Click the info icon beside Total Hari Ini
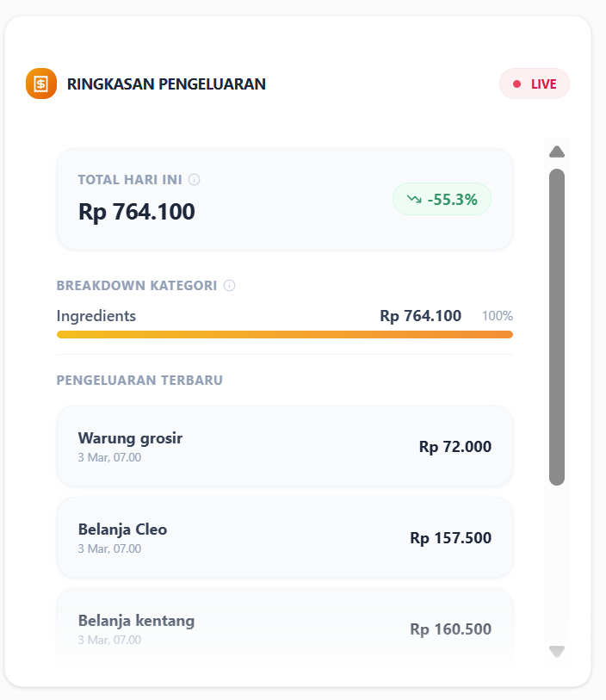Viewport: 606px width, 700px height. tap(195, 179)
